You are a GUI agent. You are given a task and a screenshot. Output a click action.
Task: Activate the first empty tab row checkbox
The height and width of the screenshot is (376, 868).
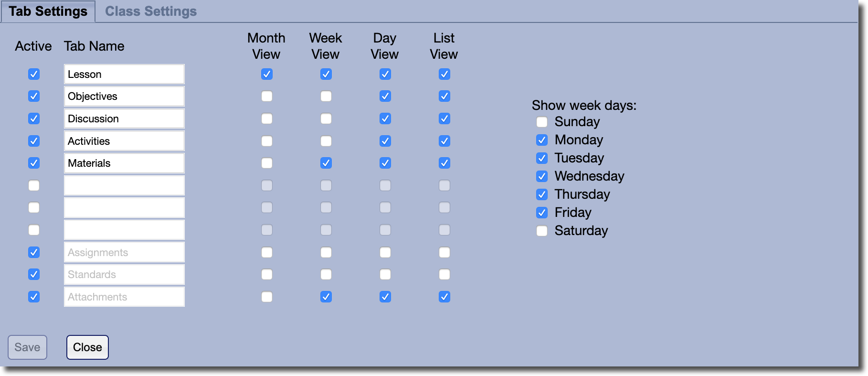pyautogui.click(x=34, y=185)
